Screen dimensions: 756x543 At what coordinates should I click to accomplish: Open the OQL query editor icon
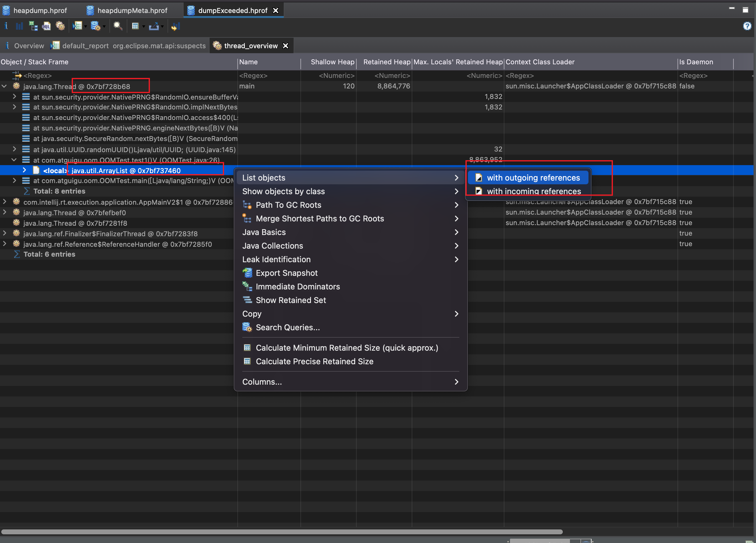(x=46, y=26)
